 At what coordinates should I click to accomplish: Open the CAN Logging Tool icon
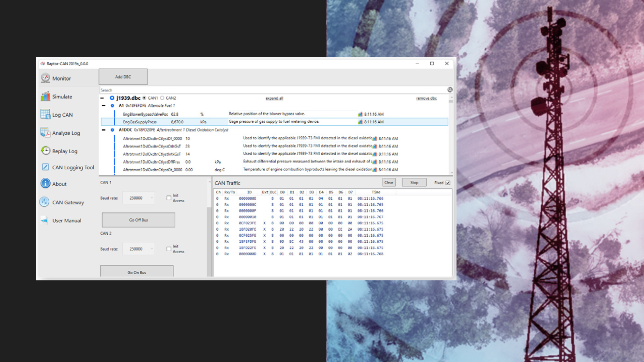pyautogui.click(x=45, y=167)
